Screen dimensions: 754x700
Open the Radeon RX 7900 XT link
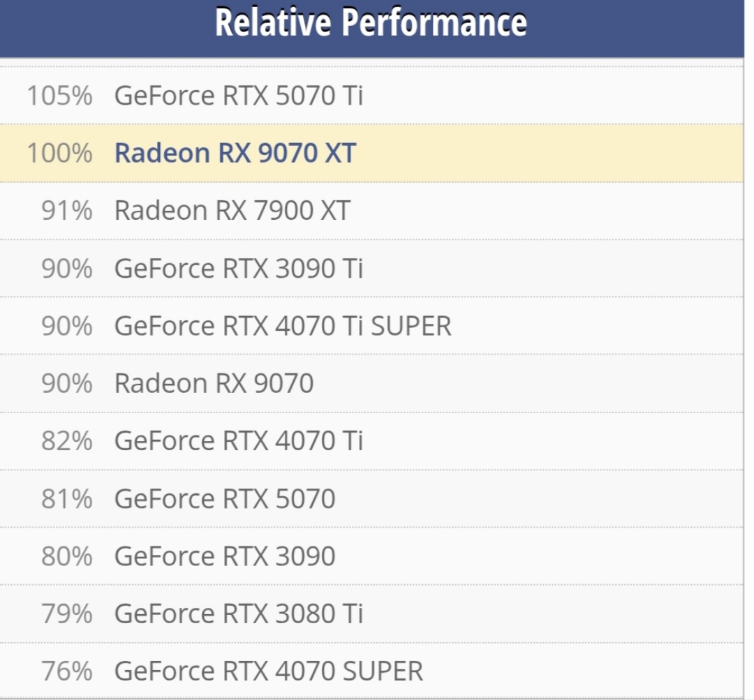pyautogui.click(x=232, y=210)
